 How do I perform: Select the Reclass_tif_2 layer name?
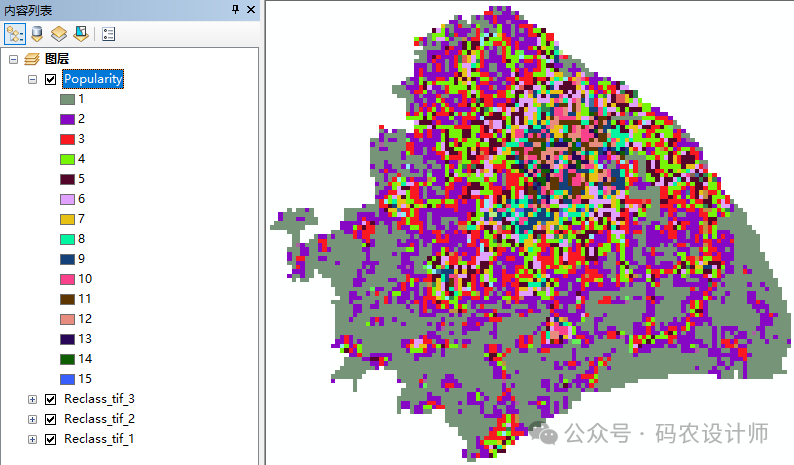[x=99, y=419]
